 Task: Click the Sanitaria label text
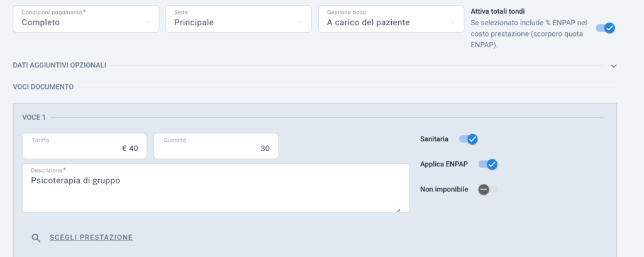click(x=434, y=139)
